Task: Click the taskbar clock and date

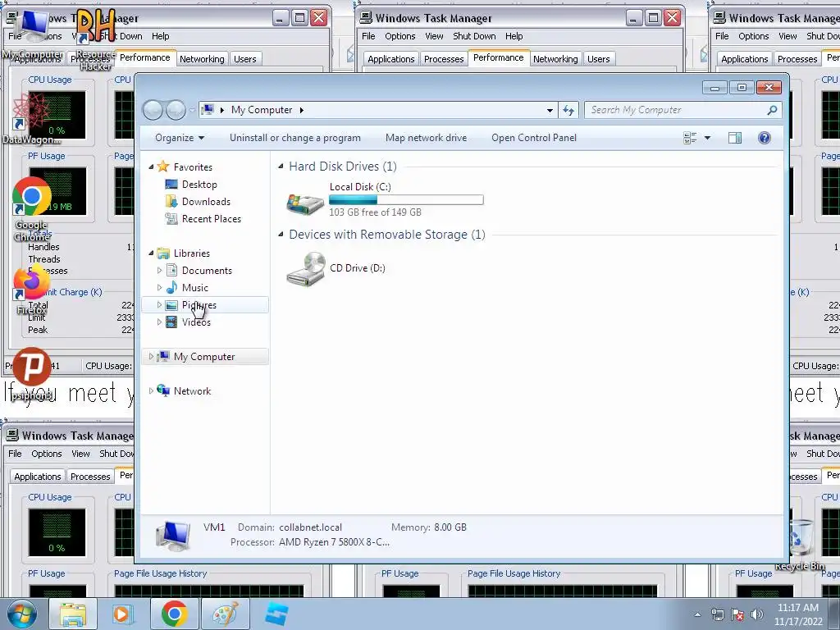Action: (x=798, y=614)
